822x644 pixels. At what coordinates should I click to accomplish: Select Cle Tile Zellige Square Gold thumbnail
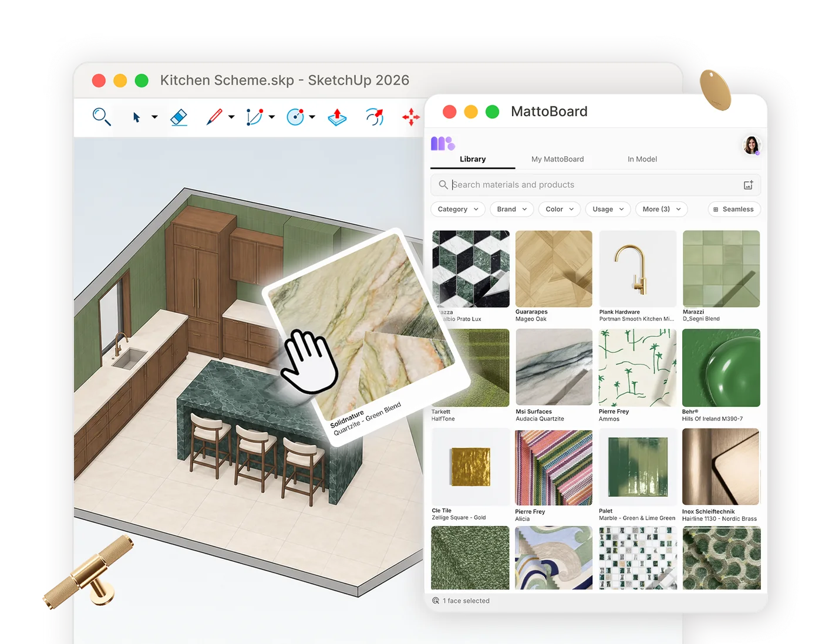pos(471,467)
